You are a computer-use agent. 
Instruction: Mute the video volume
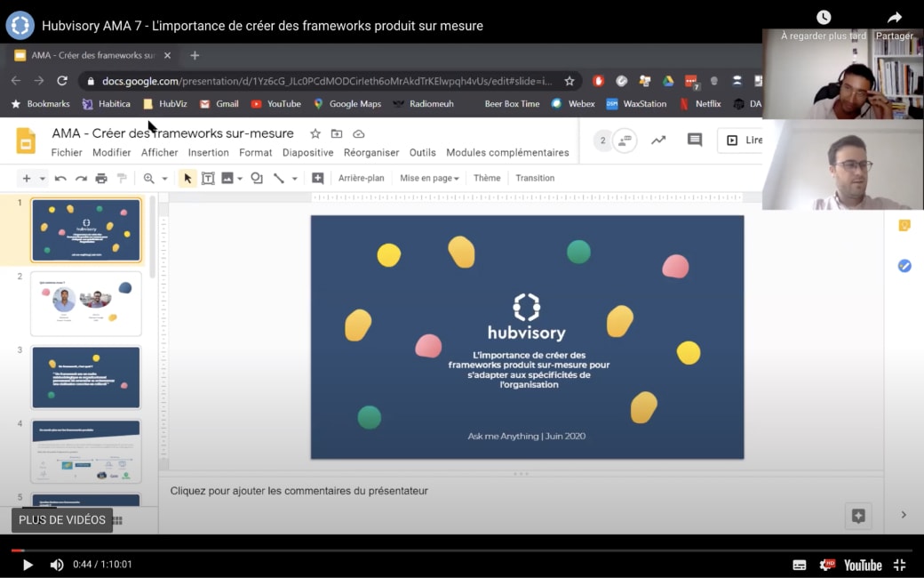pos(57,565)
